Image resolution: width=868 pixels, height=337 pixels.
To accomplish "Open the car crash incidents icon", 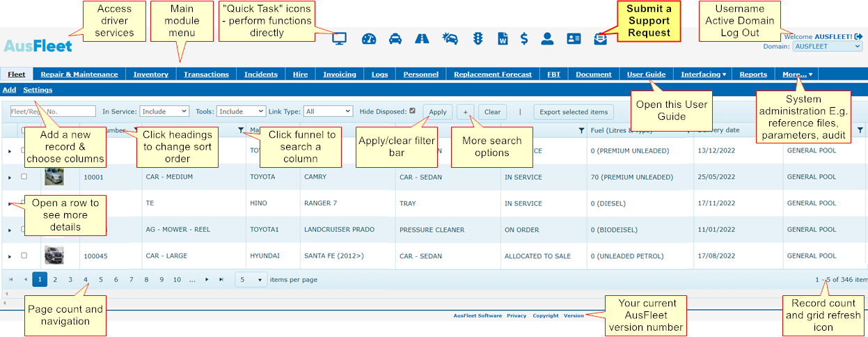I will [x=450, y=39].
